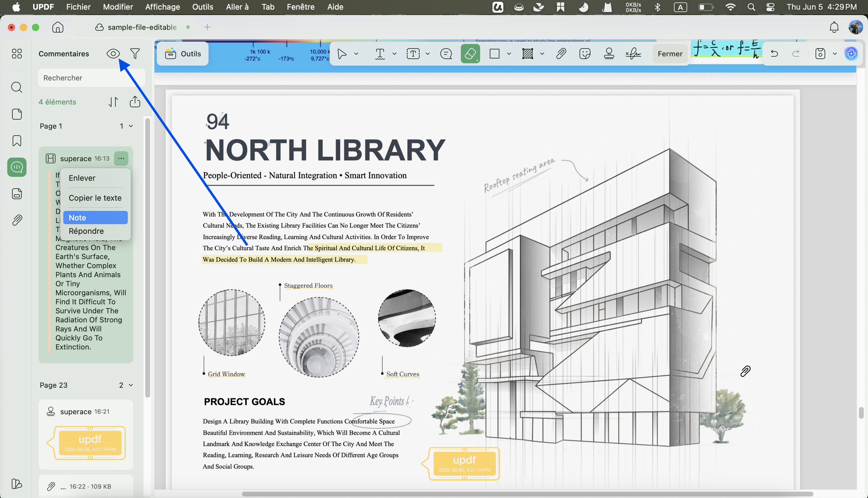Screen dimensions: 868x498
Task: Choose Note in comment context menu
Action: (x=96, y=218)
